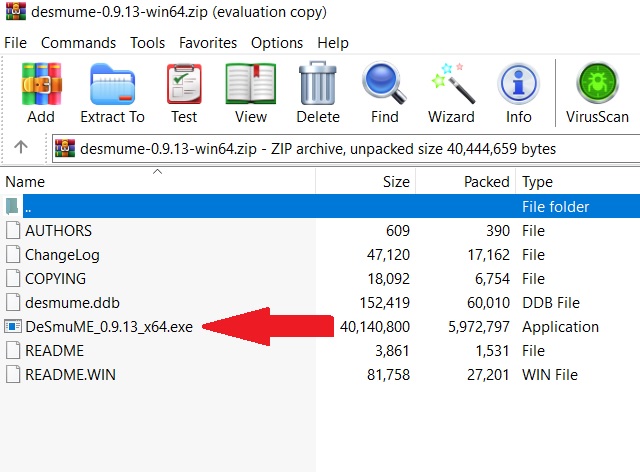
Task: Open the Options menu
Action: click(x=277, y=43)
